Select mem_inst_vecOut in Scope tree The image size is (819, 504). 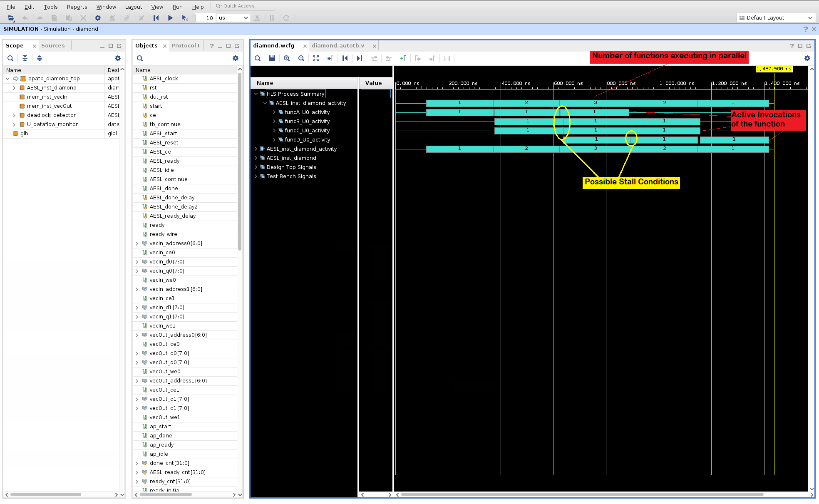tap(49, 106)
